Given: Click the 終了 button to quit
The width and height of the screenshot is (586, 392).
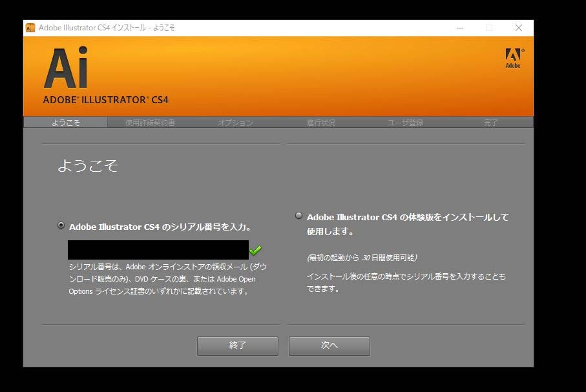Looking at the screenshot, I should [238, 346].
